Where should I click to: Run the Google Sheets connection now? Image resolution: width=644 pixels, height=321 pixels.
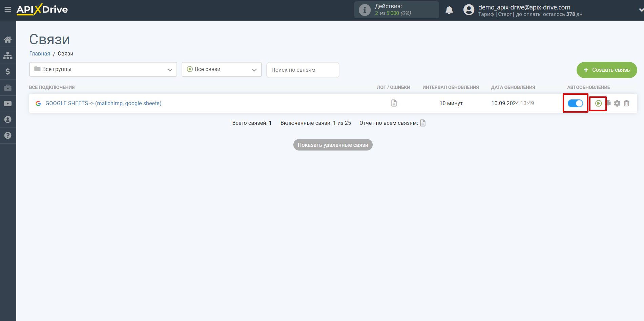click(599, 103)
